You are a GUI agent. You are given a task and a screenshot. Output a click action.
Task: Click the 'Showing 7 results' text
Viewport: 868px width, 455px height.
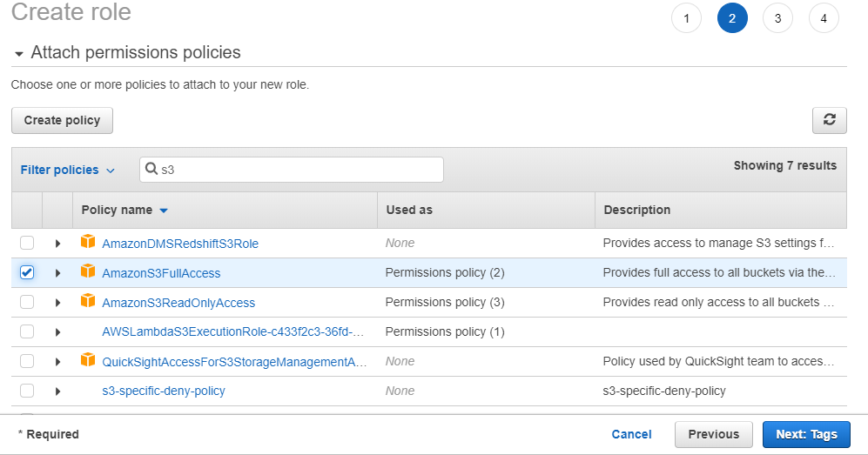point(785,165)
